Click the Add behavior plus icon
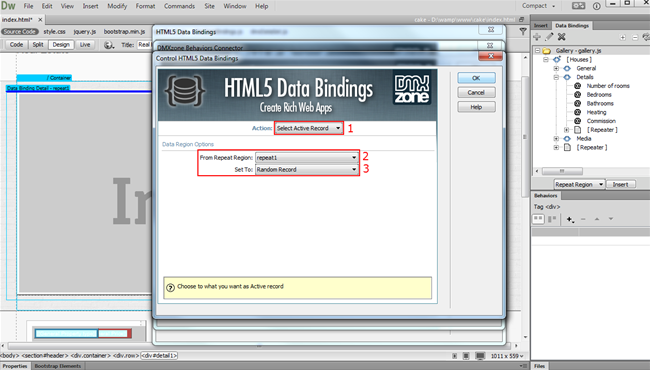 (570, 219)
